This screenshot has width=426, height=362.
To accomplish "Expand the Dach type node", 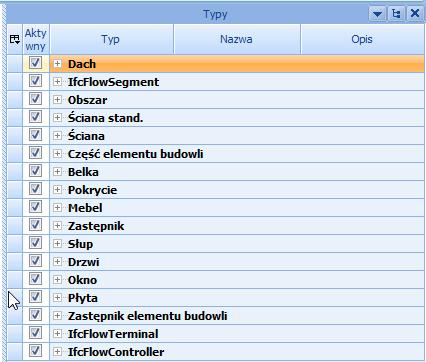I will point(57,64).
